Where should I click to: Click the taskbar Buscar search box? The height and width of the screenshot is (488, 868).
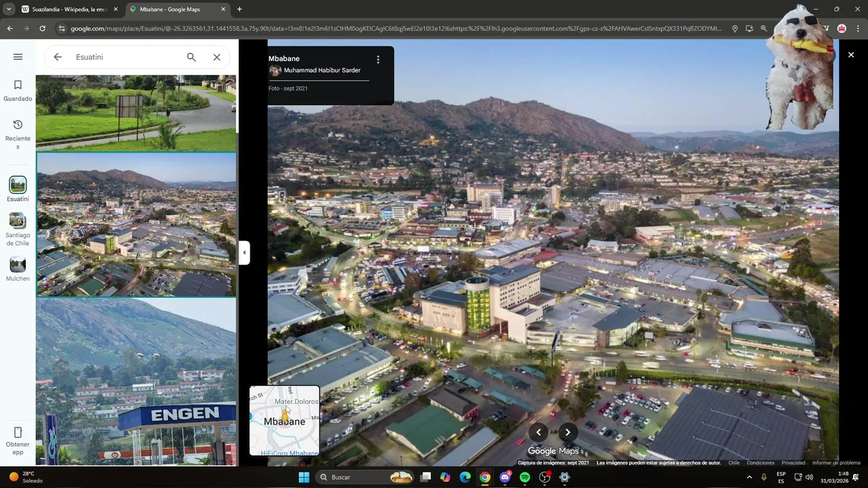(366, 477)
